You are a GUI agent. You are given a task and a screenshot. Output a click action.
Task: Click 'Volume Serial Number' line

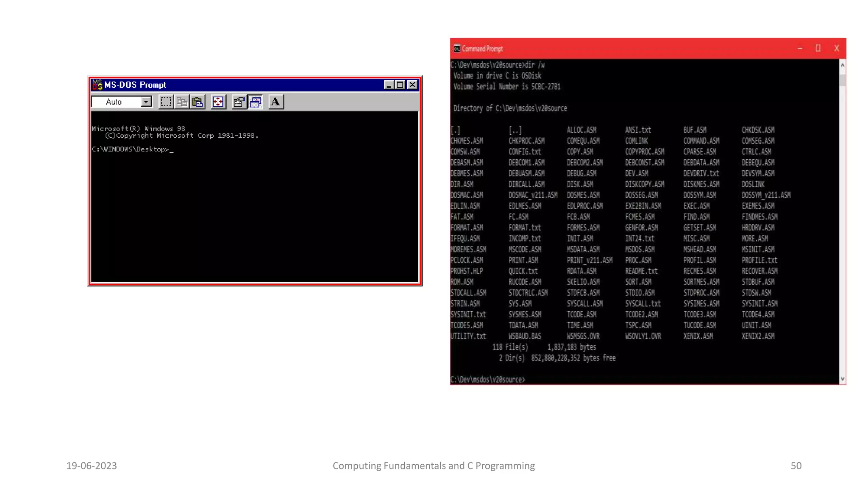coord(507,87)
